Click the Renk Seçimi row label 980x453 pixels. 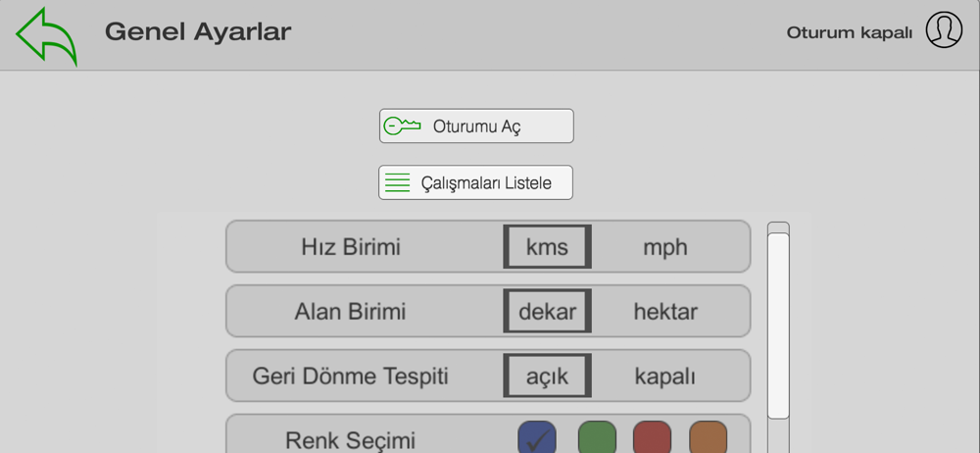[350, 439]
